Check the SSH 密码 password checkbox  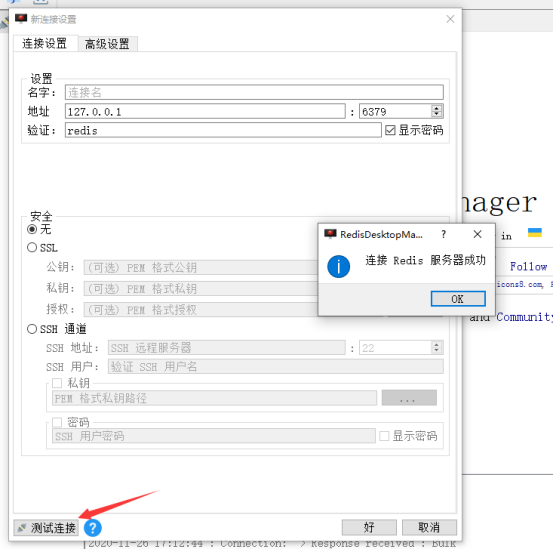[x=57, y=422]
